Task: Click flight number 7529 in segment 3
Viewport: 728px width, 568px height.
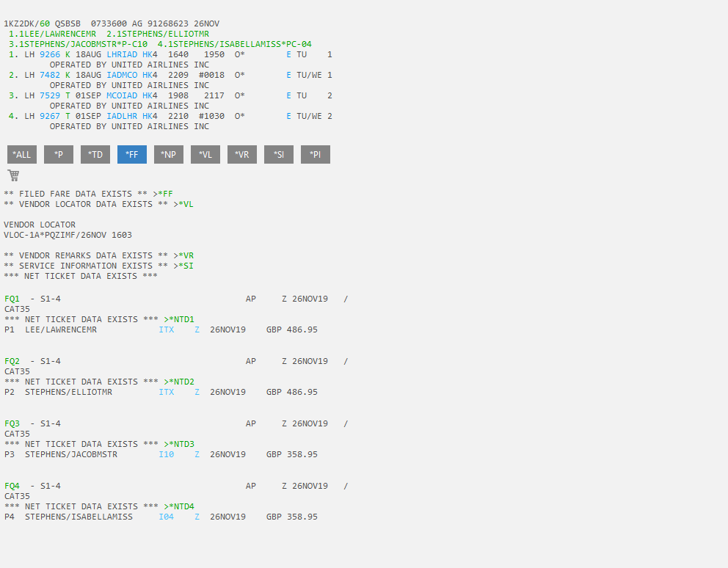Action: [x=50, y=95]
